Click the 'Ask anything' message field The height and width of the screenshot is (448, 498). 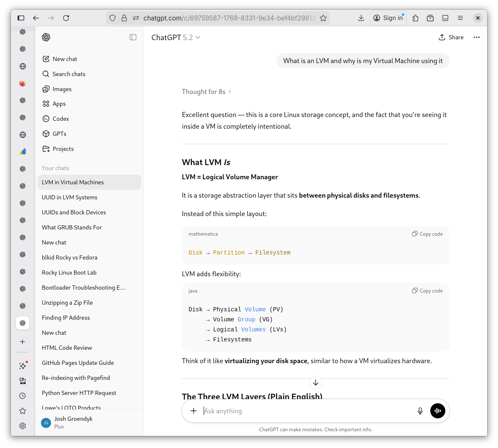(305, 411)
